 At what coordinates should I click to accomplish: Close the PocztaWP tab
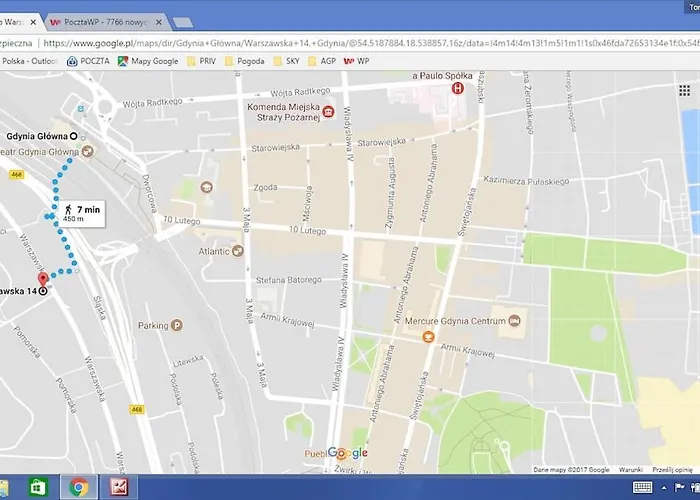158,21
